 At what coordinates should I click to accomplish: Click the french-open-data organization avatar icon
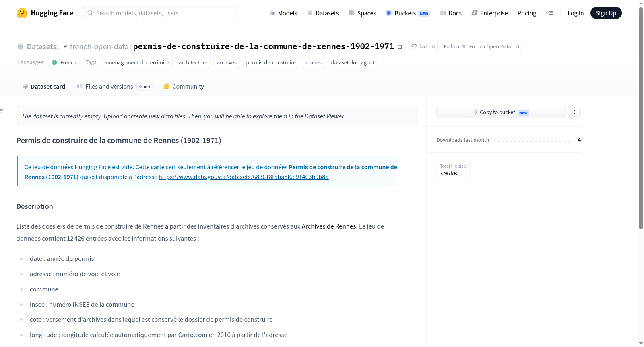[66, 47]
